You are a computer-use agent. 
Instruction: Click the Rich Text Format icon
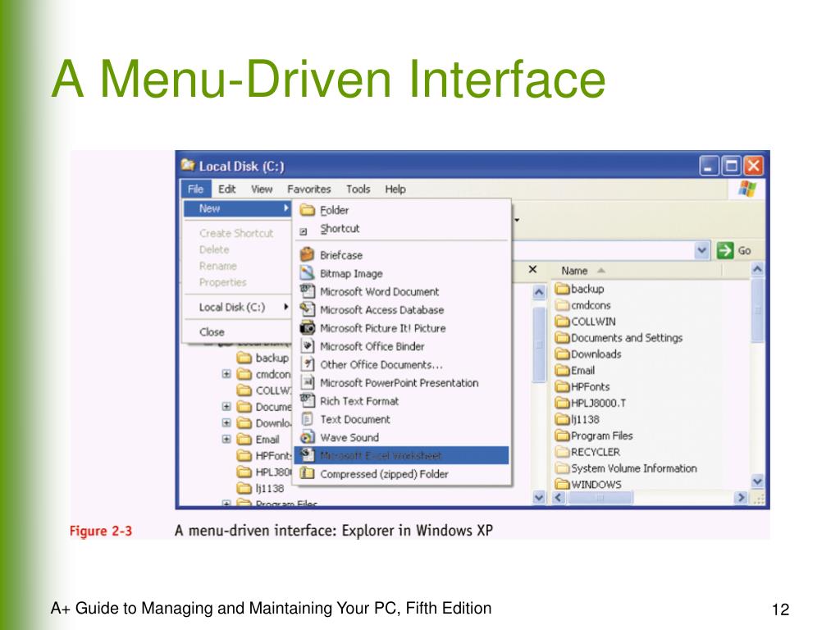click(307, 400)
